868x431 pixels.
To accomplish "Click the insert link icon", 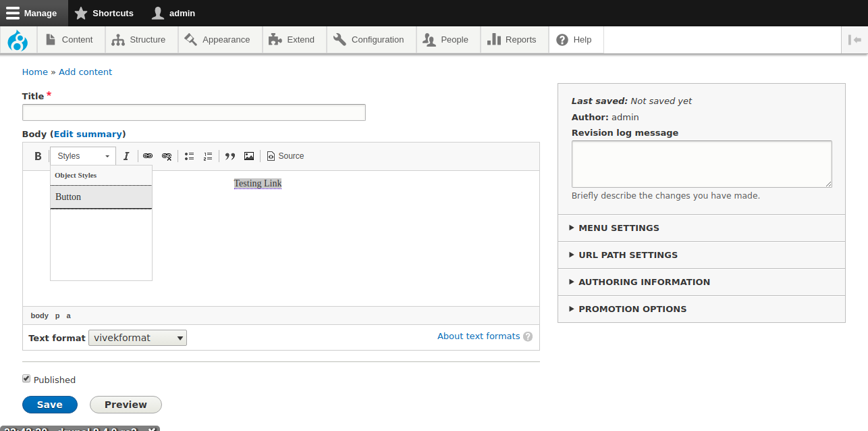I will 148,156.
